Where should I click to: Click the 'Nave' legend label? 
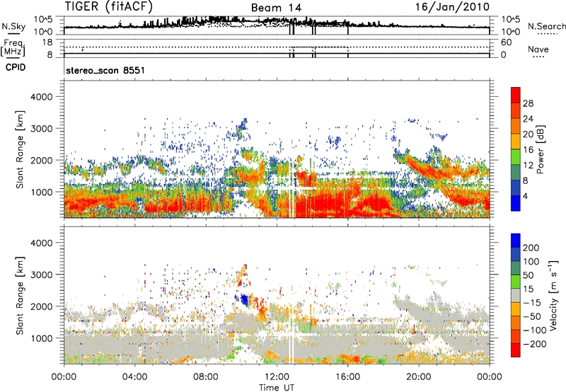[x=538, y=49]
